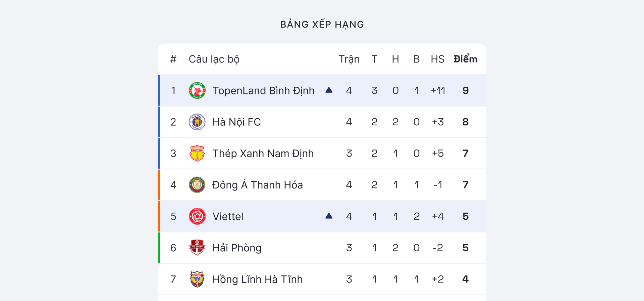Click the HS column header
Image resolution: width=644 pixels, height=301 pixels.
pos(437,59)
